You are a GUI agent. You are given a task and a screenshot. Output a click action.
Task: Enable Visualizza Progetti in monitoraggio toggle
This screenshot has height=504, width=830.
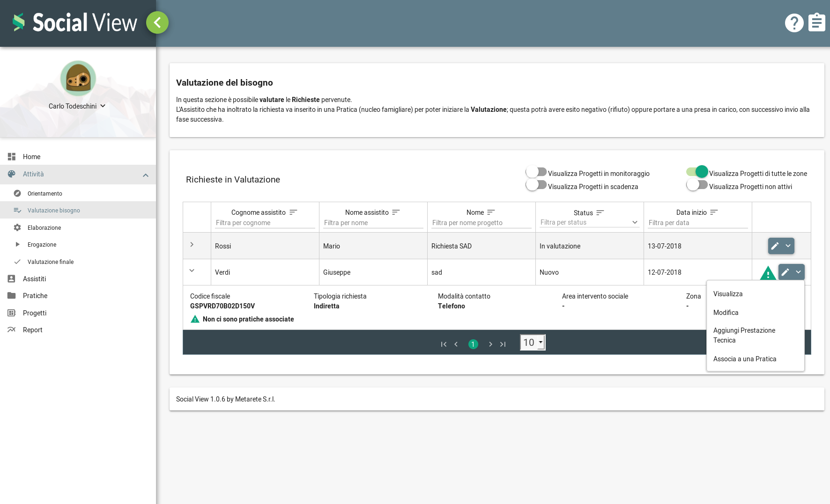pos(536,173)
